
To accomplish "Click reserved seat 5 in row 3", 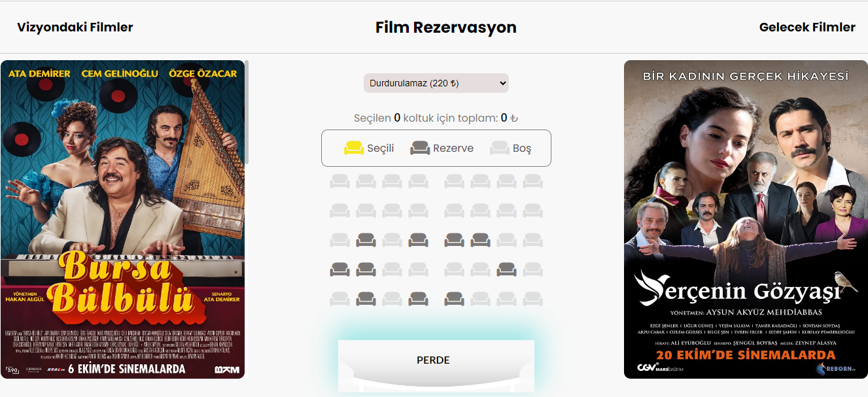I will [x=454, y=240].
